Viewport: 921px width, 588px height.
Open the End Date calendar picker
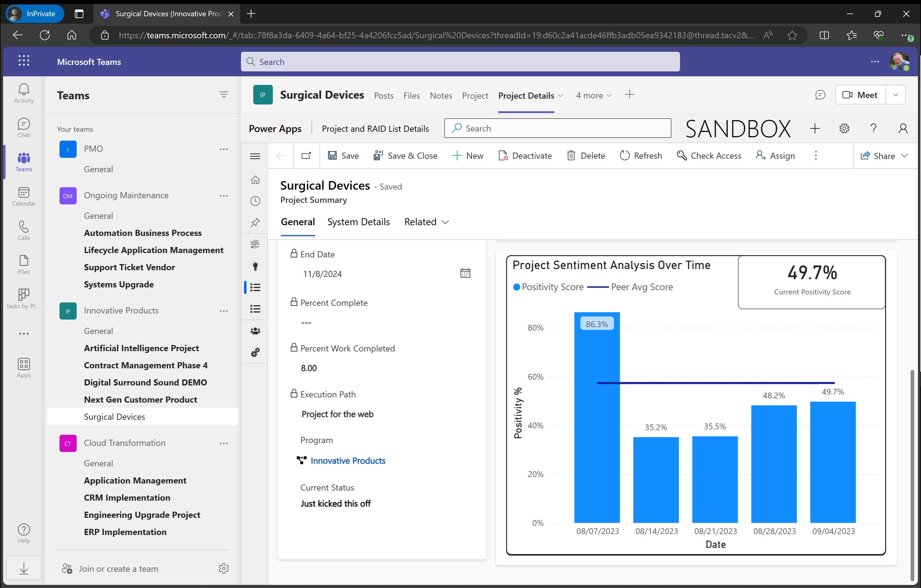[465, 273]
